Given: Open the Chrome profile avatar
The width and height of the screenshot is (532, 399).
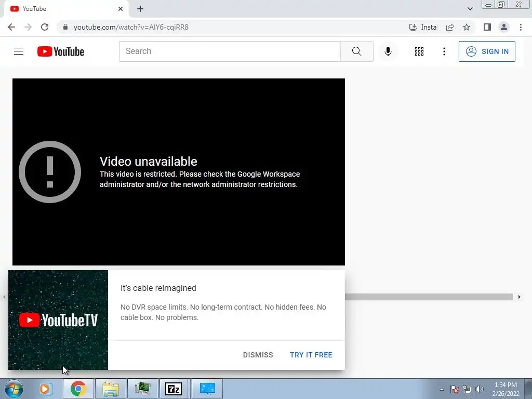Looking at the screenshot, I should click(x=504, y=27).
